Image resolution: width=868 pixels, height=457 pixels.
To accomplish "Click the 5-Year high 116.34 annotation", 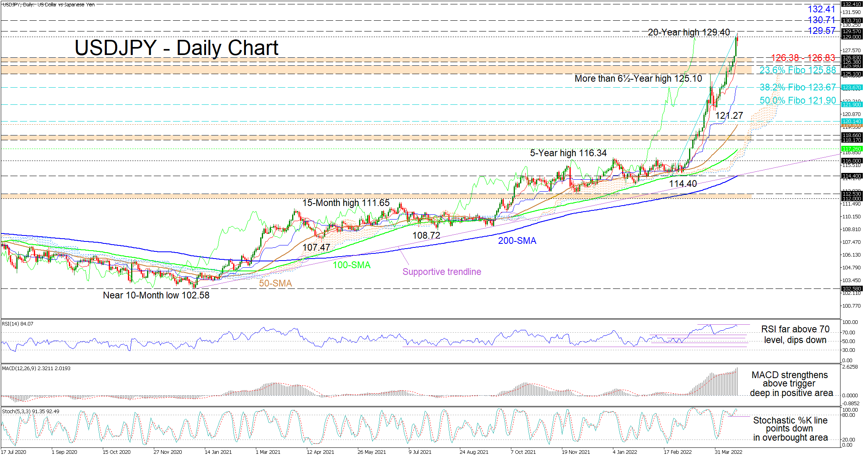I will tap(568, 153).
